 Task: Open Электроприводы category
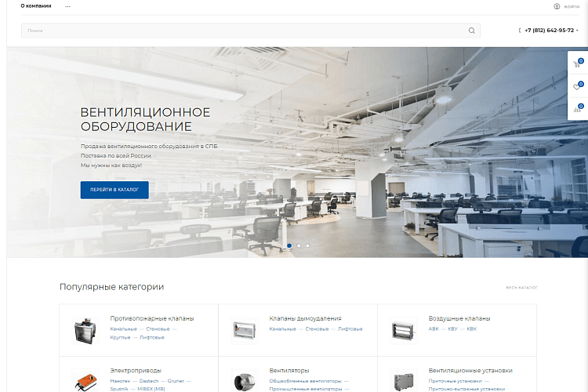coord(136,371)
